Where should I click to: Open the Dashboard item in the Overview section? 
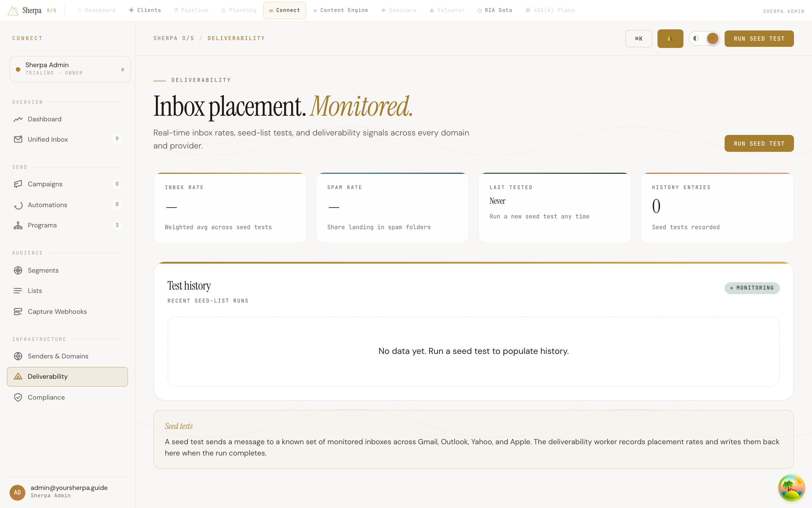(x=67, y=119)
